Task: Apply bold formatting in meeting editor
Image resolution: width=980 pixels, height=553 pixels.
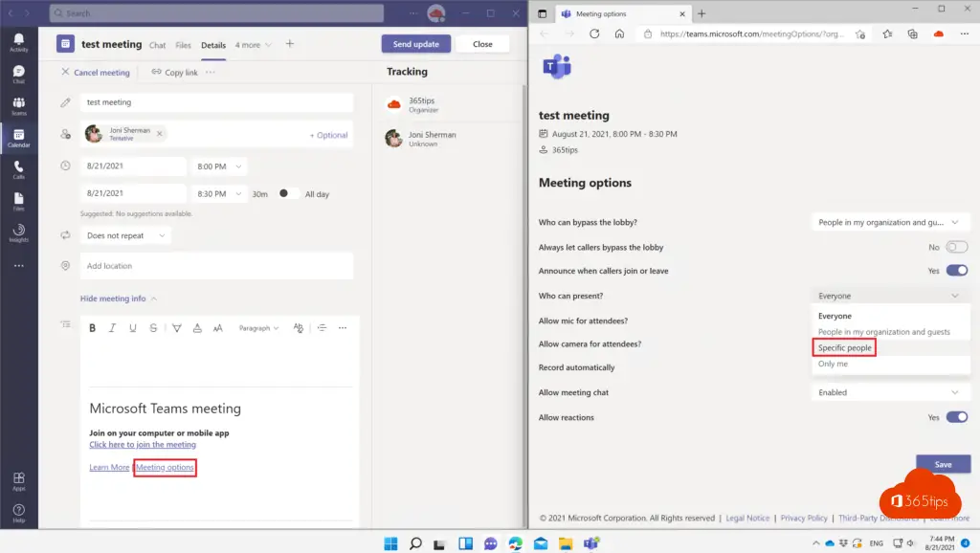Action: [93, 328]
